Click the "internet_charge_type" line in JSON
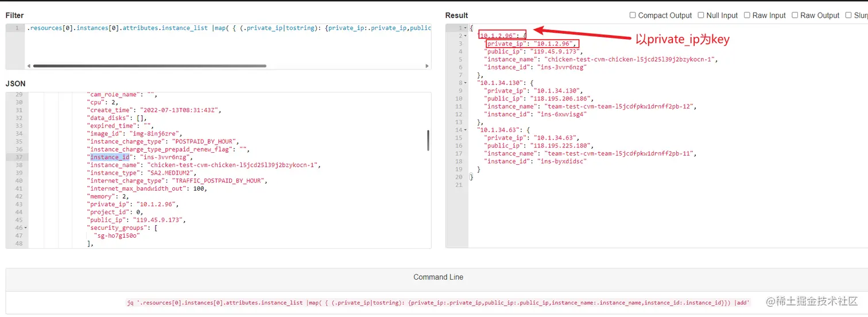 coord(178,181)
